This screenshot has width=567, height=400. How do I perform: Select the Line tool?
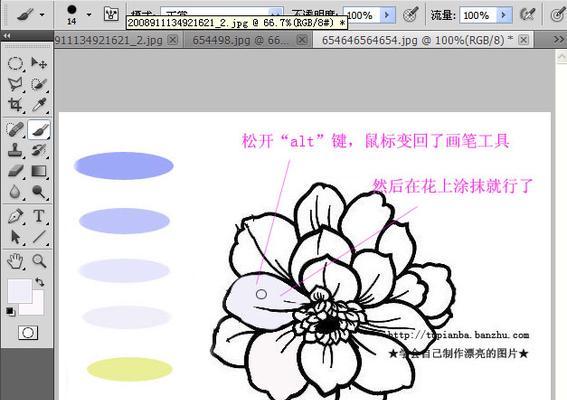[39, 237]
